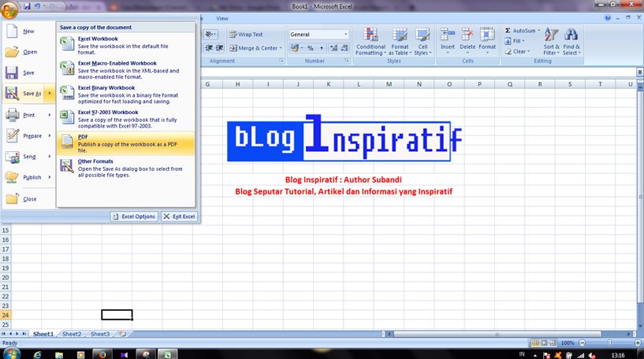Open Merge & Center dropdown arrow

281,48
